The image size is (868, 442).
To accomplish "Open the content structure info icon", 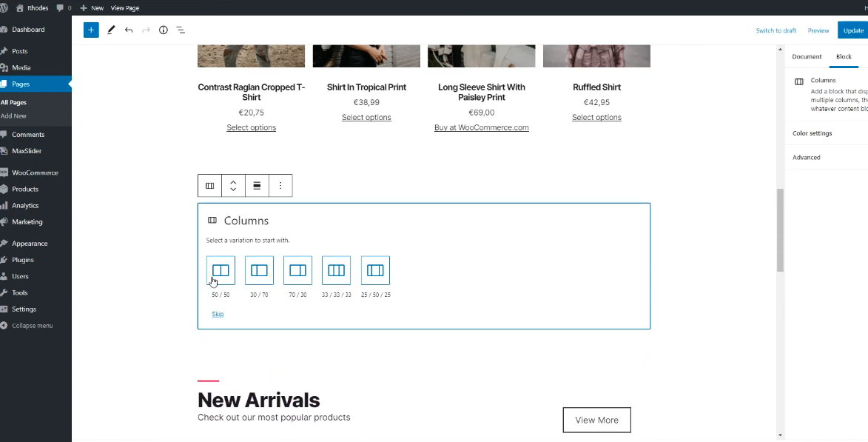I will click(164, 30).
